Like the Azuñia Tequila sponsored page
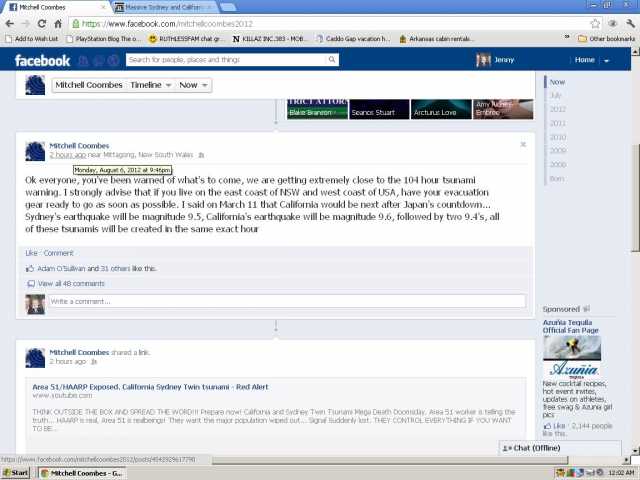 pyautogui.click(x=554, y=426)
